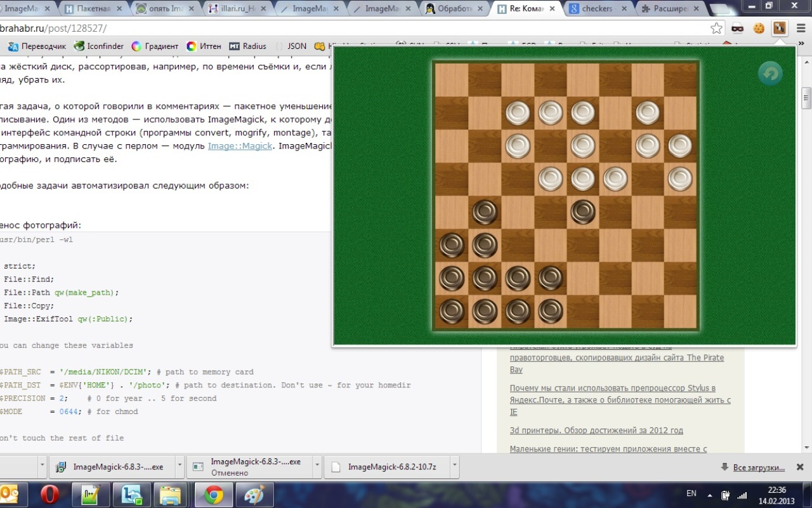Click Все загрузки link in downloads bar
The width and height of the screenshot is (812, 508).
[759, 467]
